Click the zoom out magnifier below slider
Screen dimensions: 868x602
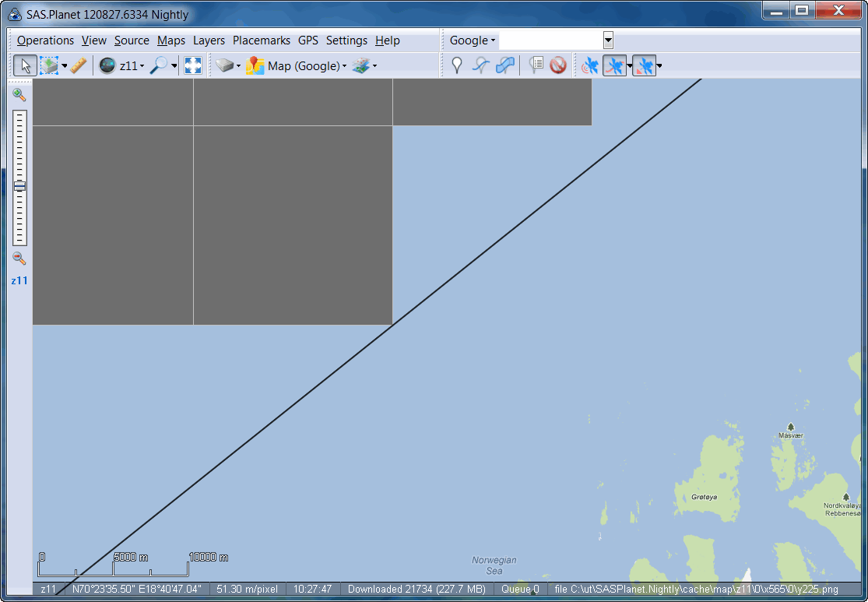pos(19,259)
